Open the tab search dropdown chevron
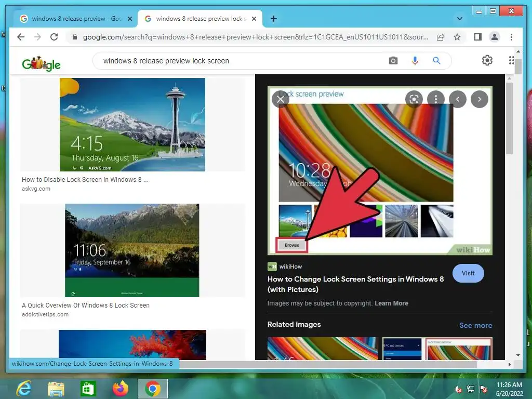532x399 pixels. coord(460,19)
